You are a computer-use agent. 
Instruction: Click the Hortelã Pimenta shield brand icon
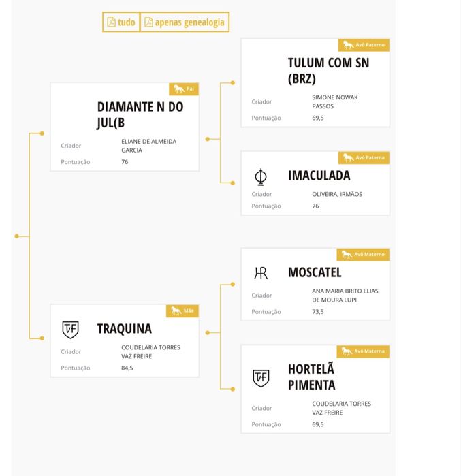(x=261, y=378)
